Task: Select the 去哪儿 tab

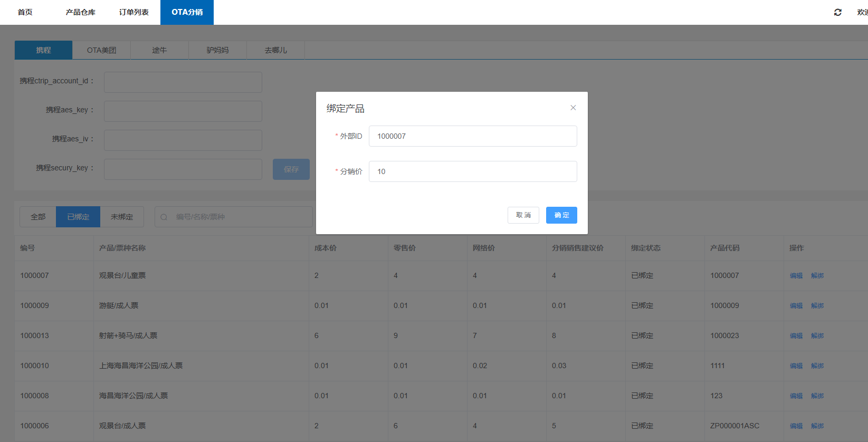Action: click(275, 50)
